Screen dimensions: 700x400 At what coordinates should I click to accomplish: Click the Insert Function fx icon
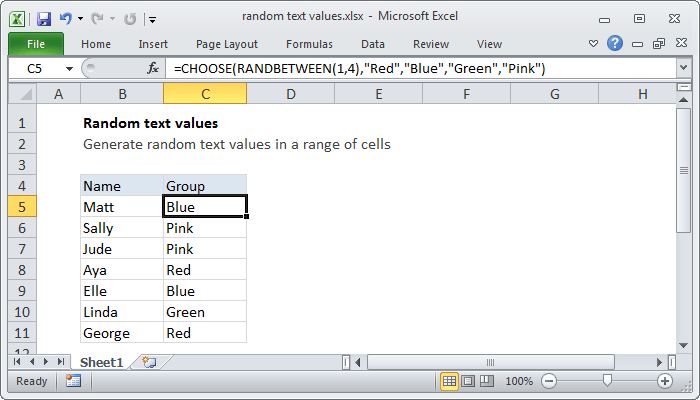(x=153, y=68)
